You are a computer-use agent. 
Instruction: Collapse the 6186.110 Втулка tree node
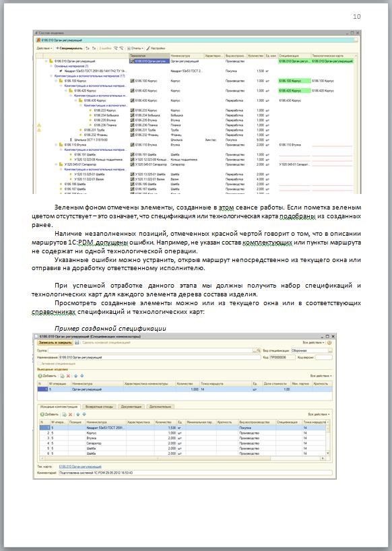pos(56,145)
